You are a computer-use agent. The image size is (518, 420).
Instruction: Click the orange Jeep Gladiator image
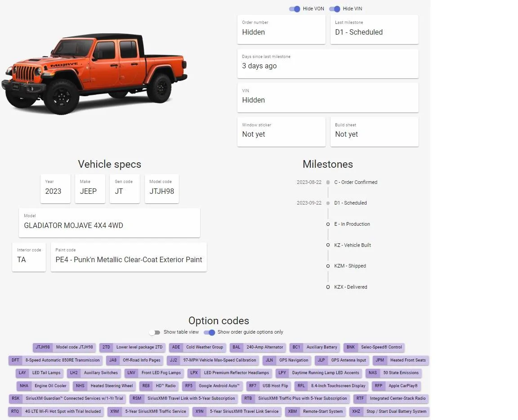point(94,73)
